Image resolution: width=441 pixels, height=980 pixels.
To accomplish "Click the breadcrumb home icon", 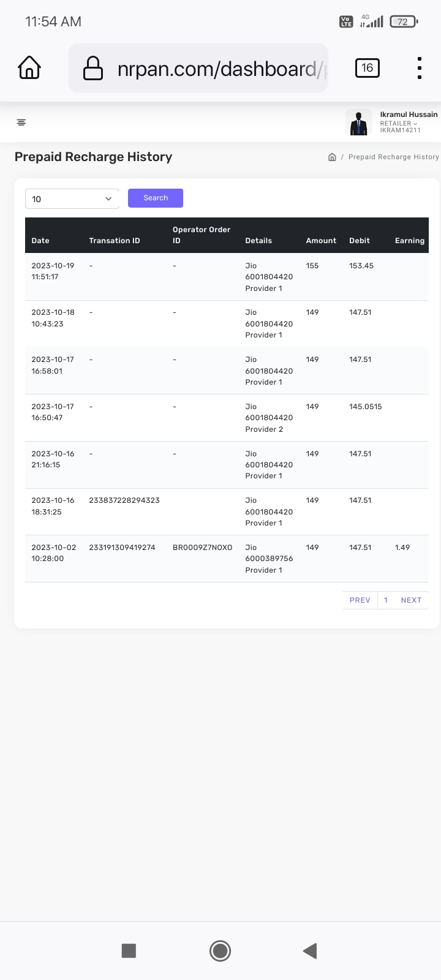I will tap(332, 157).
